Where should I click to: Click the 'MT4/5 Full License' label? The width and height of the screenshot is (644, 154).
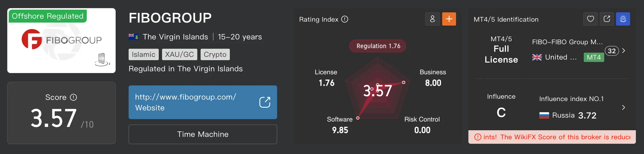coord(501,50)
